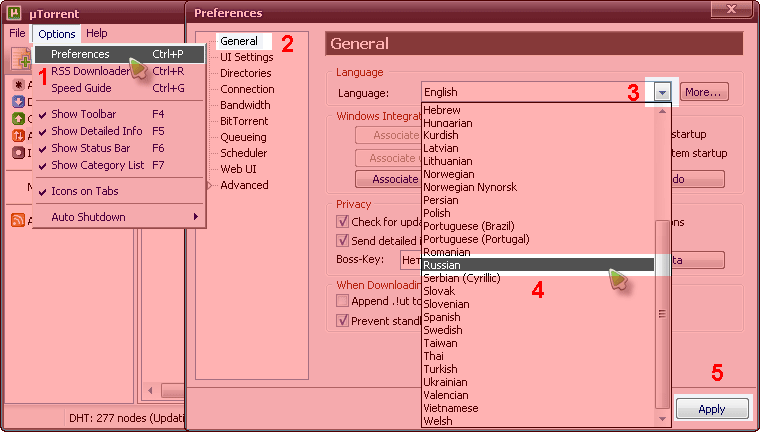Choose Russian from the language list
Image resolution: width=760 pixels, height=432 pixels.
point(538,265)
